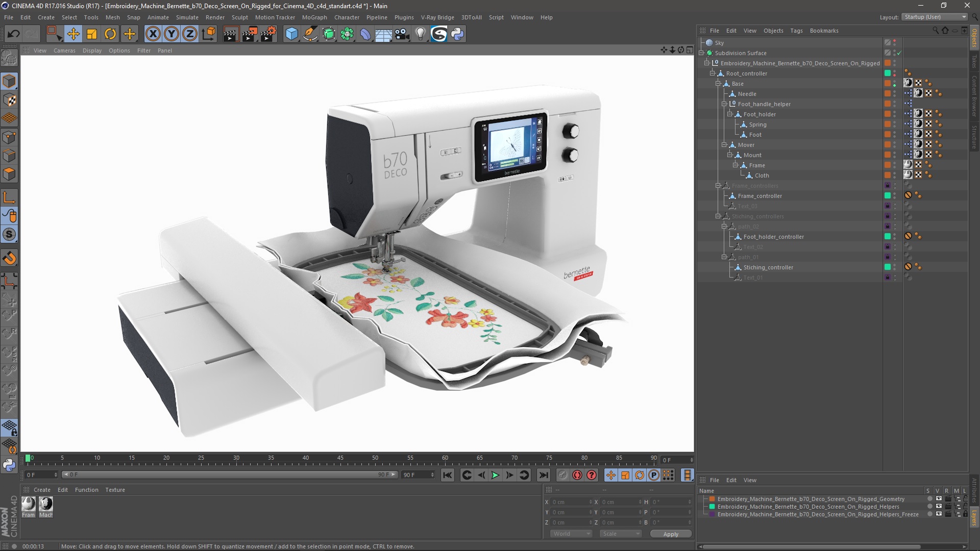This screenshot has width=980, height=551.
Task: Add a Floor environment object
Action: click(x=383, y=34)
